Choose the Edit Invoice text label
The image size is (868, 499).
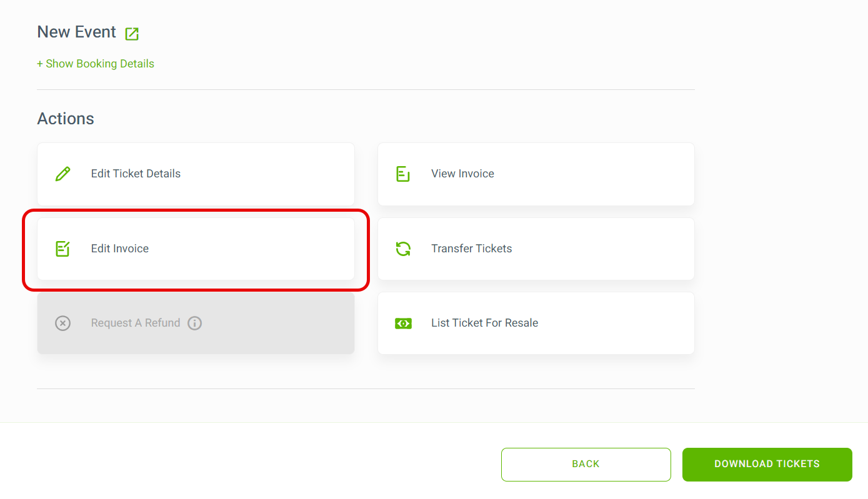point(120,249)
